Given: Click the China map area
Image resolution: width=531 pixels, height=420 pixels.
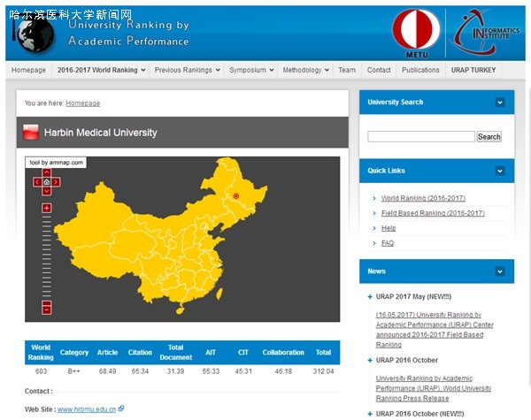Looking at the screenshot, I should coord(162,237).
